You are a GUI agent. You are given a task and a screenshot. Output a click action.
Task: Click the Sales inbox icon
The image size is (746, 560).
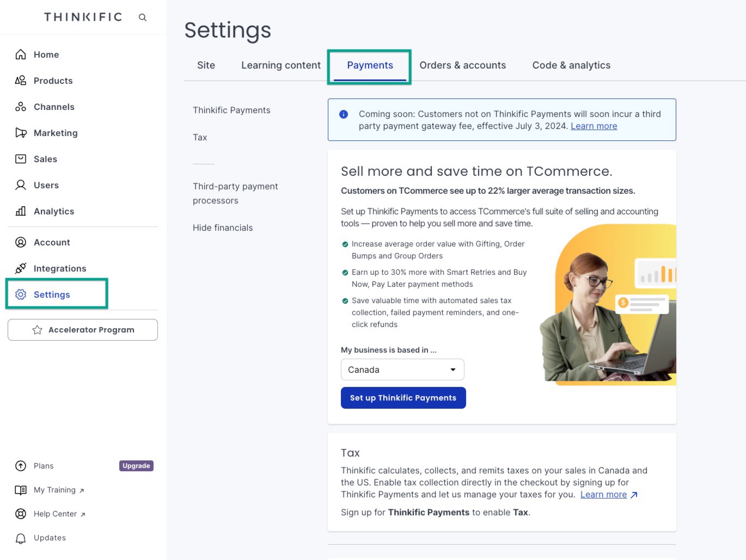coord(21,159)
